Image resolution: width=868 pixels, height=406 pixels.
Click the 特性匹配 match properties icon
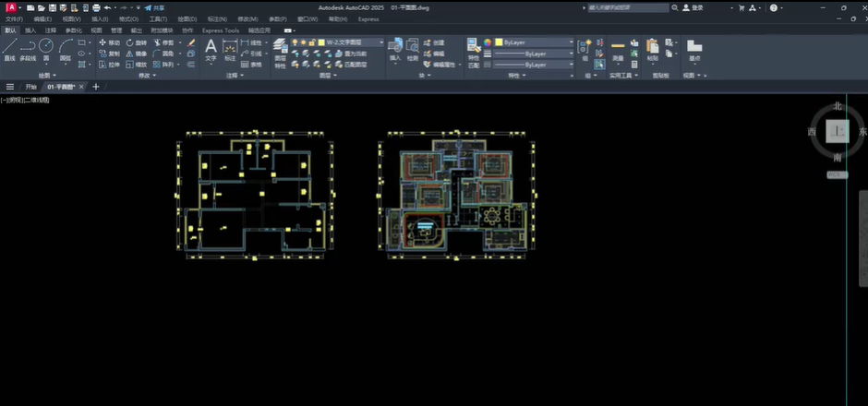[474, 54]
